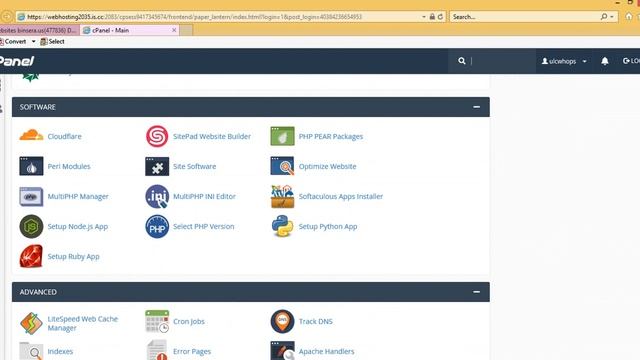Open the Perl Modules link
Viewport: 640px width, 360px height.
pos(69,166)
